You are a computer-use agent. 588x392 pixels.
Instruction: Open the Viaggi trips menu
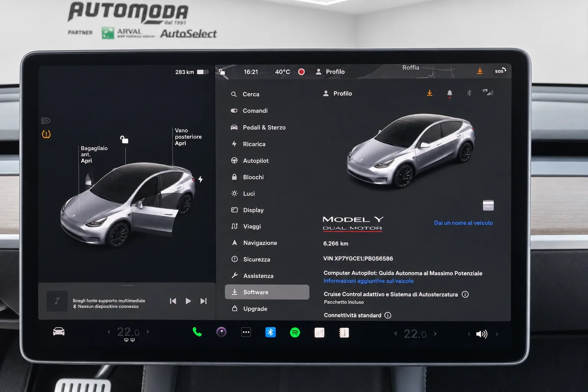(x=246, y=226)
